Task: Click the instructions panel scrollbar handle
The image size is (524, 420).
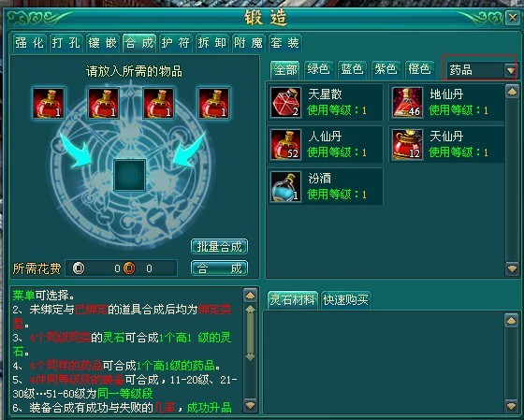Action: click(x=251, y=333)
